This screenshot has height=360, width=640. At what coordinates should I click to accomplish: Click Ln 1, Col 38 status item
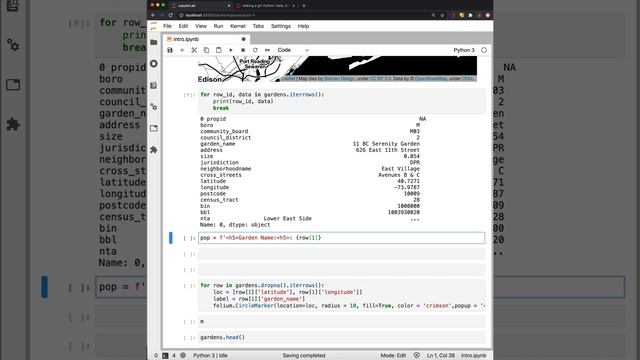(x=440, y=356)
